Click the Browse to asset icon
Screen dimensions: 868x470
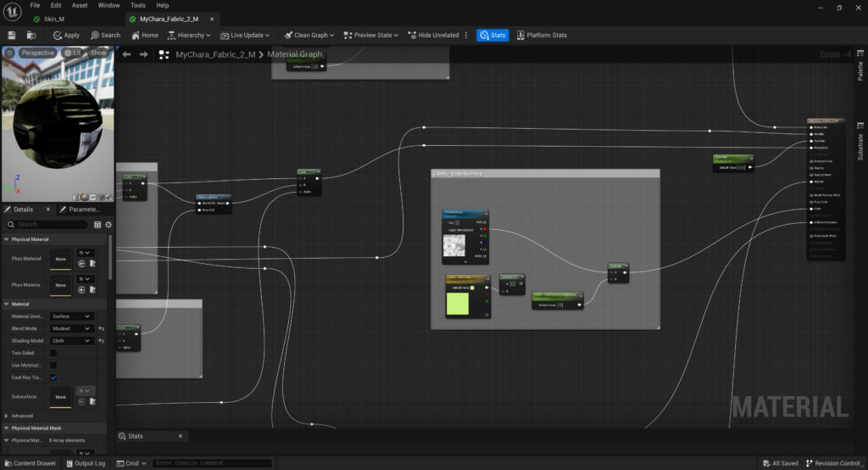(31, 35)
